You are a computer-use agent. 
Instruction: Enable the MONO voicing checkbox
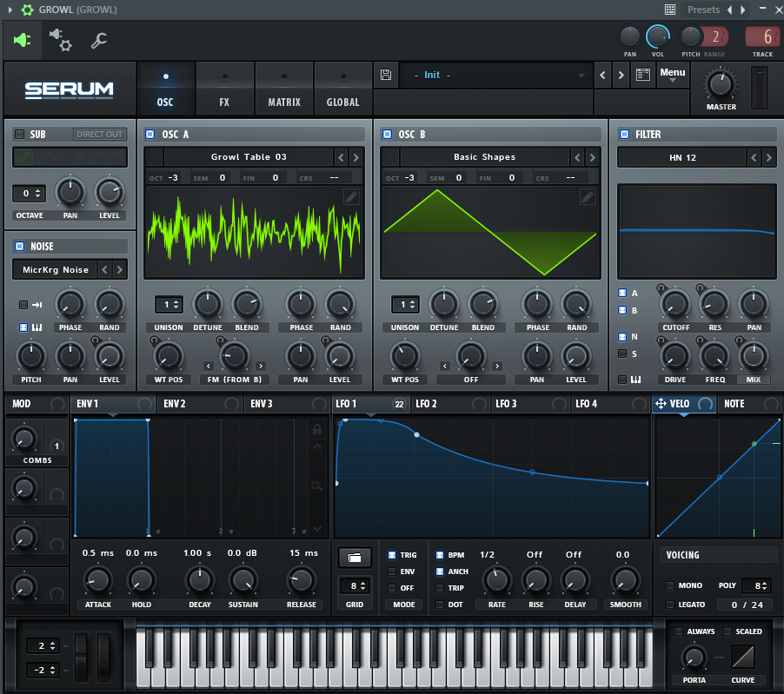click(670, 585)
